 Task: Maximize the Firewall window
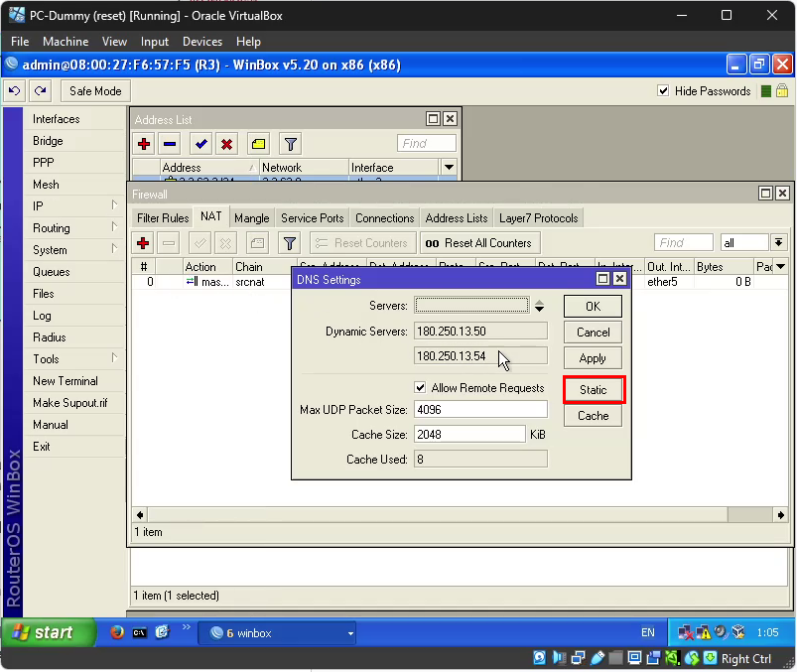tap(765, 194)
